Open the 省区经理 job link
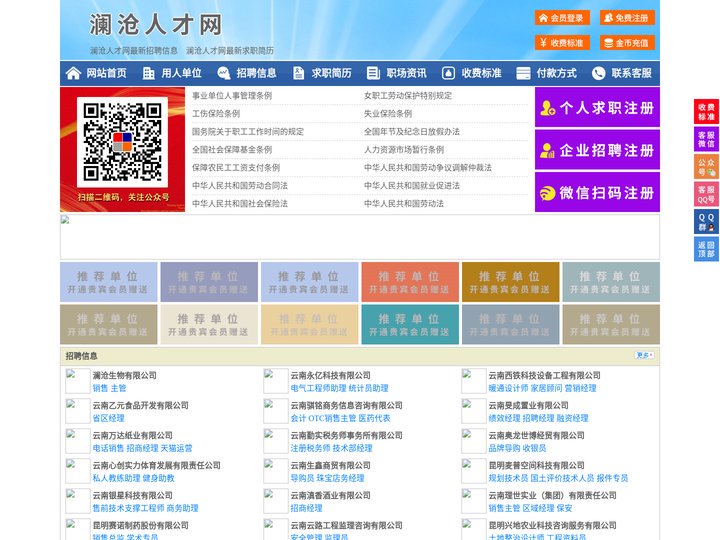 coord(108,418)
